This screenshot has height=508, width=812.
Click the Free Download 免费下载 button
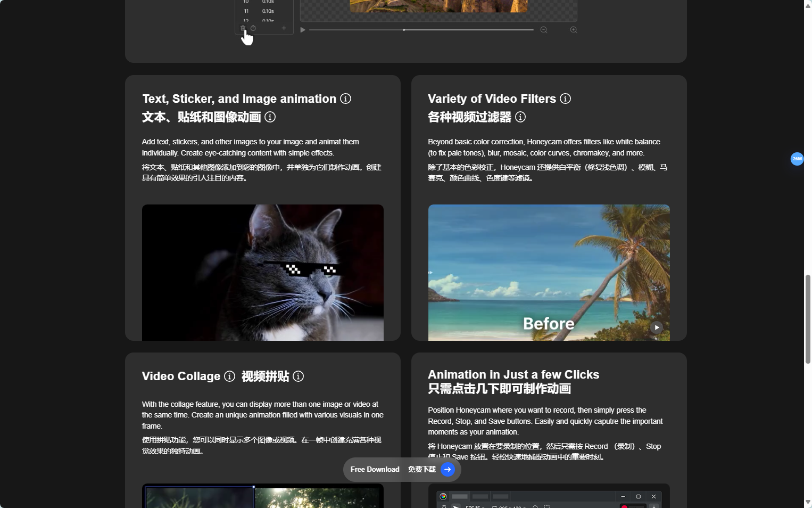tap(402, 470)
